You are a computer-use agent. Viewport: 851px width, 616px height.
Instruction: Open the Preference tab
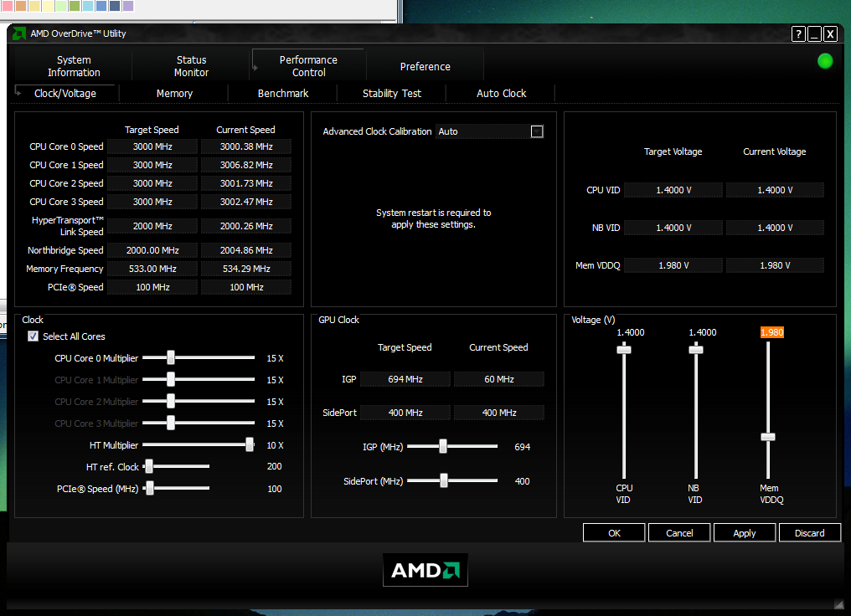click(x=425, y=66)
